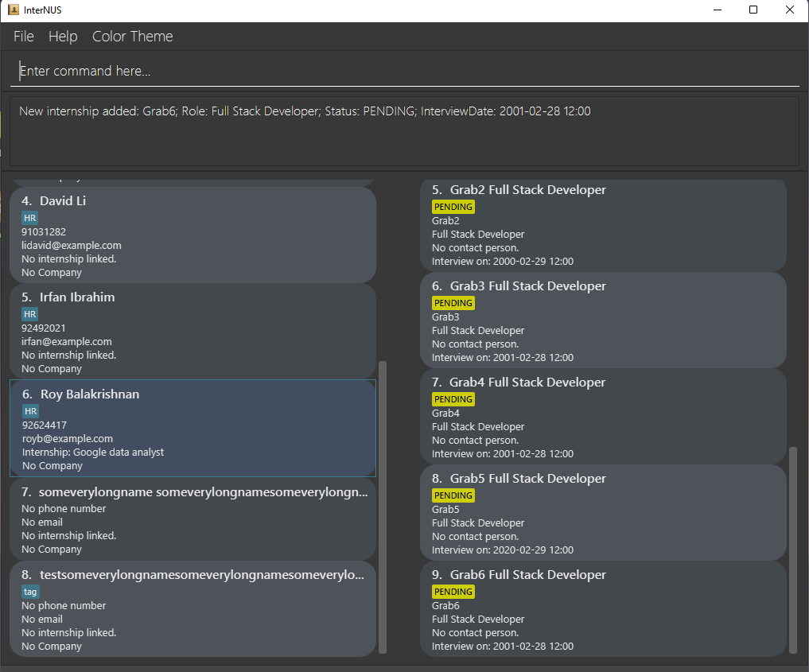Select internship 5. Grab2 Full Stack Developer

603,225
